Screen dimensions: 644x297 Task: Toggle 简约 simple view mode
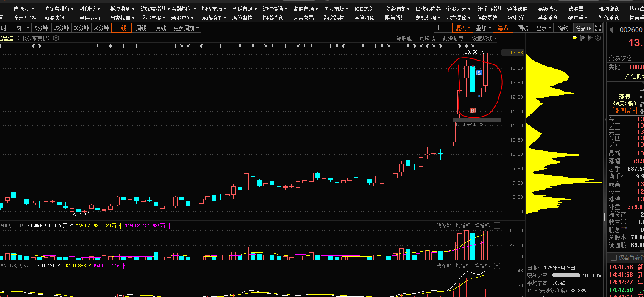[x=563, y=28]
